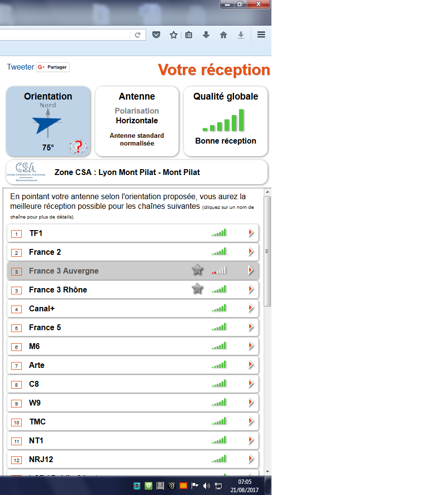Screen dimensions: 448x495
Task: Go to Firefox home page icon
Action: (x=224, y=35)
